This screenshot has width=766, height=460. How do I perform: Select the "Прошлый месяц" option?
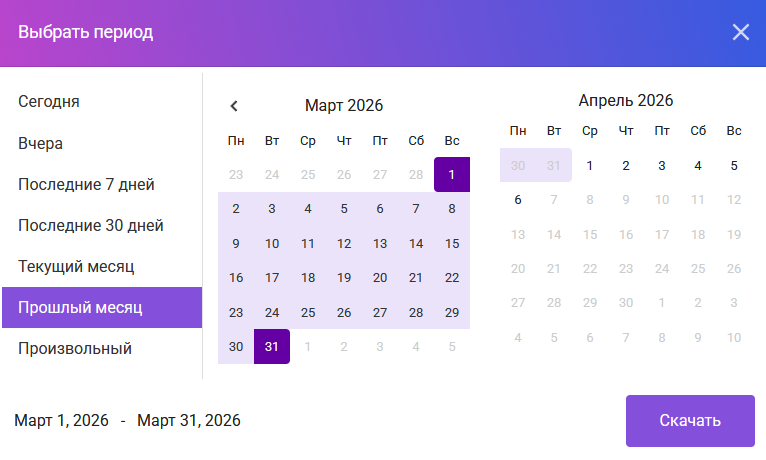click(80, 307)
